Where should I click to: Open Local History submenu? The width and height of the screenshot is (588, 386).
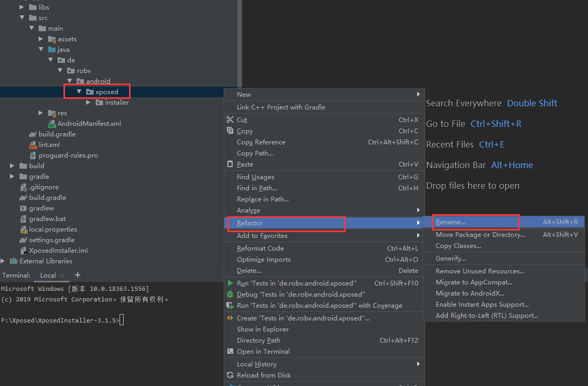324,364
